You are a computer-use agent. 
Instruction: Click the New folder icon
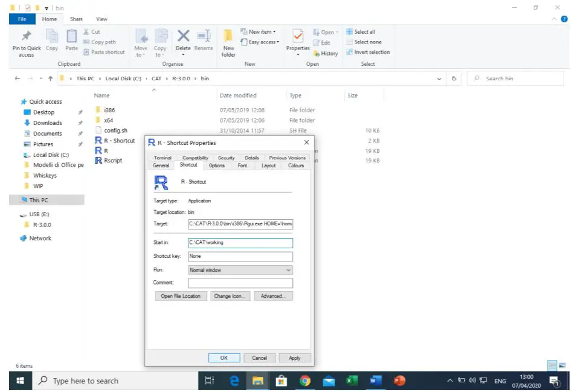[228, 36]
